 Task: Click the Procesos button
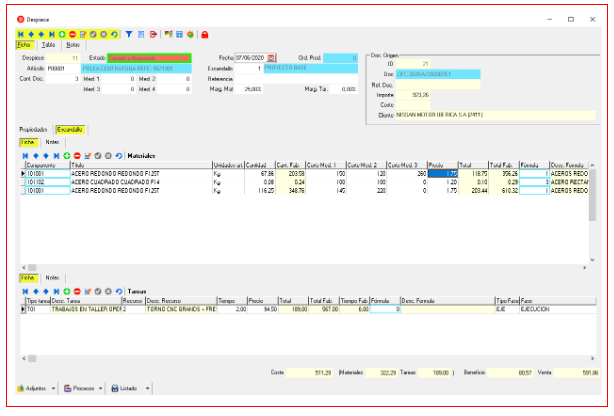79,389
